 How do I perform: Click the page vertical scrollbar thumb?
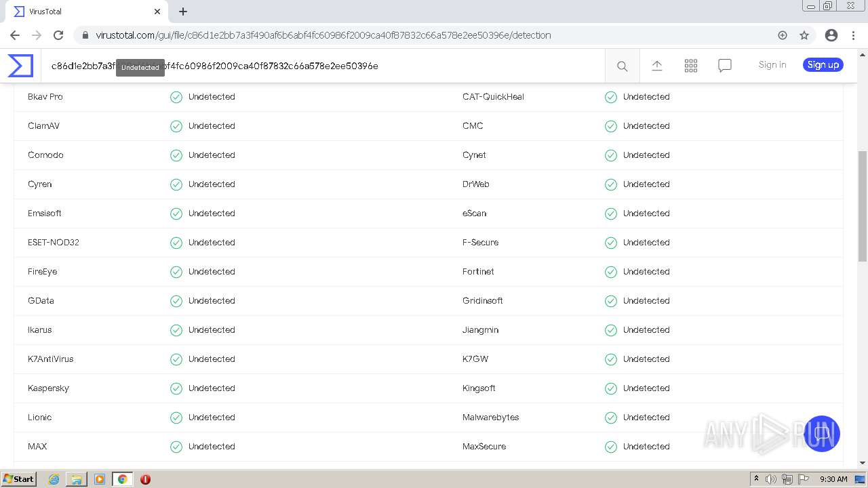(863, 205)
